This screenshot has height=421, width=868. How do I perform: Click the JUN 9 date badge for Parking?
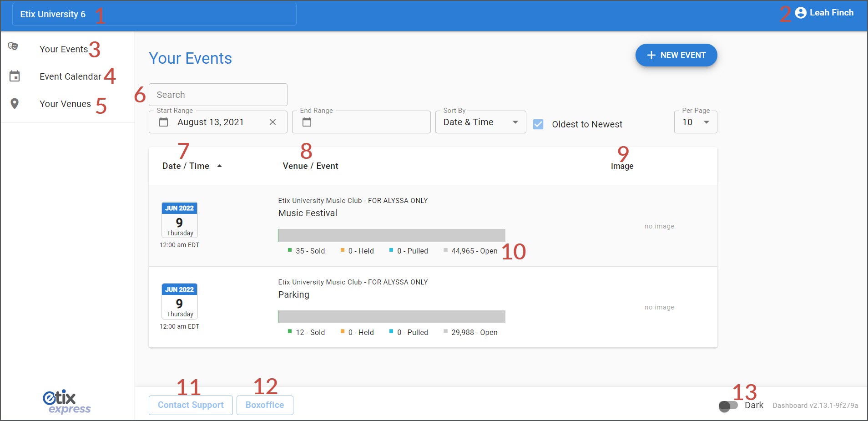[180, 301]
